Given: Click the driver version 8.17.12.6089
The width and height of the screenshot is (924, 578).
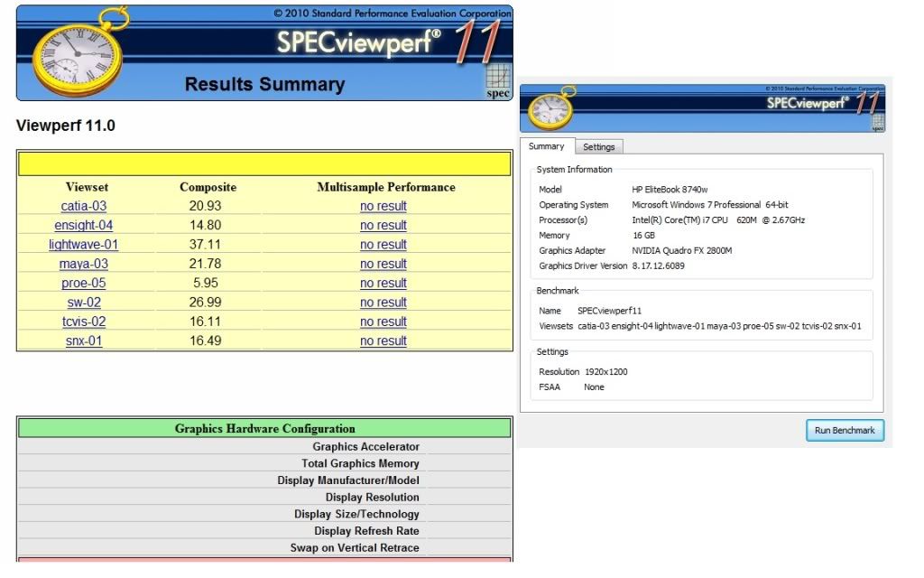Looking at the screenshot, I should [x=658, y=266].
